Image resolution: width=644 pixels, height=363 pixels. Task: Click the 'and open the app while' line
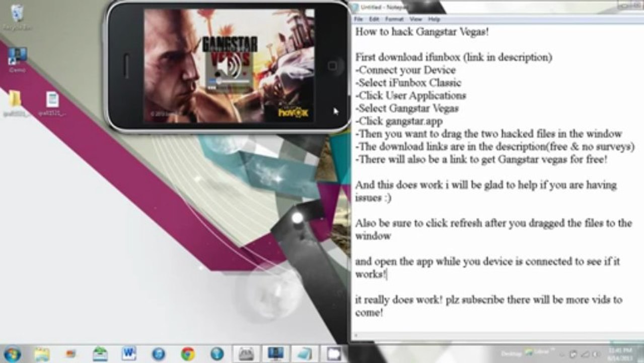[487, 262]
